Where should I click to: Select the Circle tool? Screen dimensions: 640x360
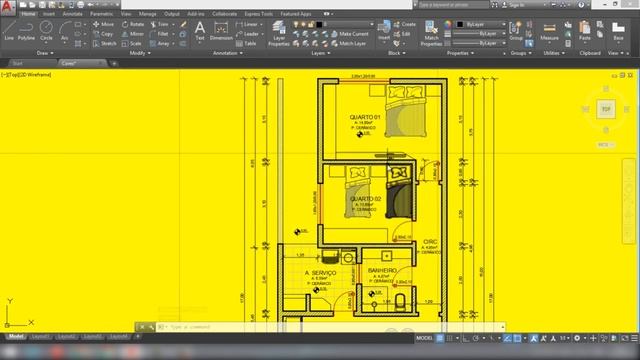pos(46,31)
